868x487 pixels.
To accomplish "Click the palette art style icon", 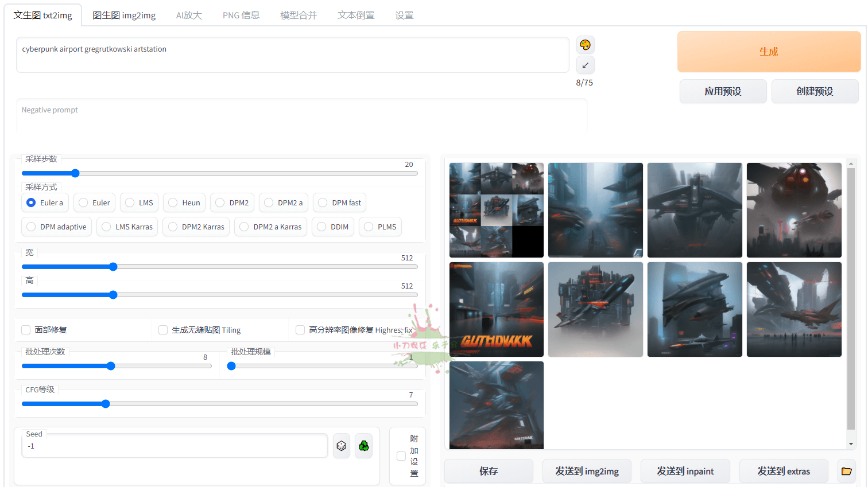I will [x=585, y=45].
